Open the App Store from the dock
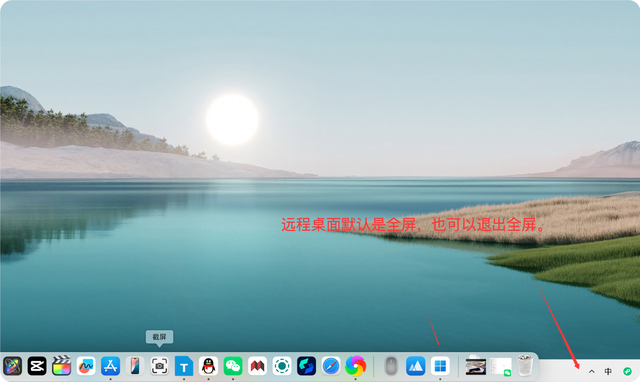 pyautogui.click(x=110, y=366)
